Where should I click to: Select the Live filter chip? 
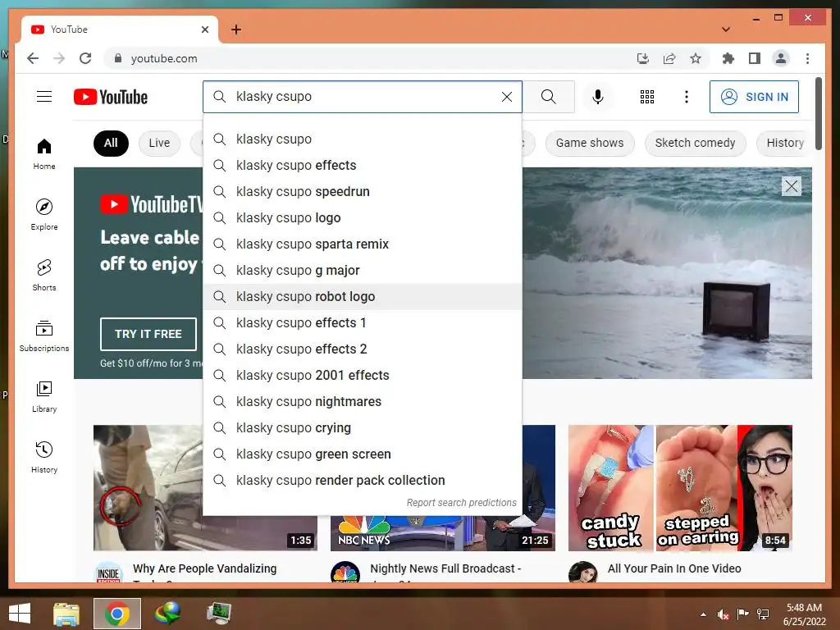click(159, 143)
